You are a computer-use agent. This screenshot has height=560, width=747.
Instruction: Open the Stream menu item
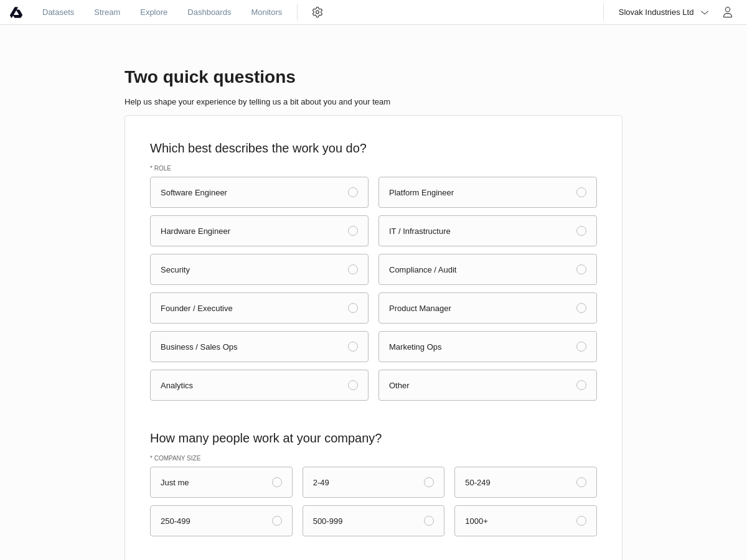tap(107, 12)
